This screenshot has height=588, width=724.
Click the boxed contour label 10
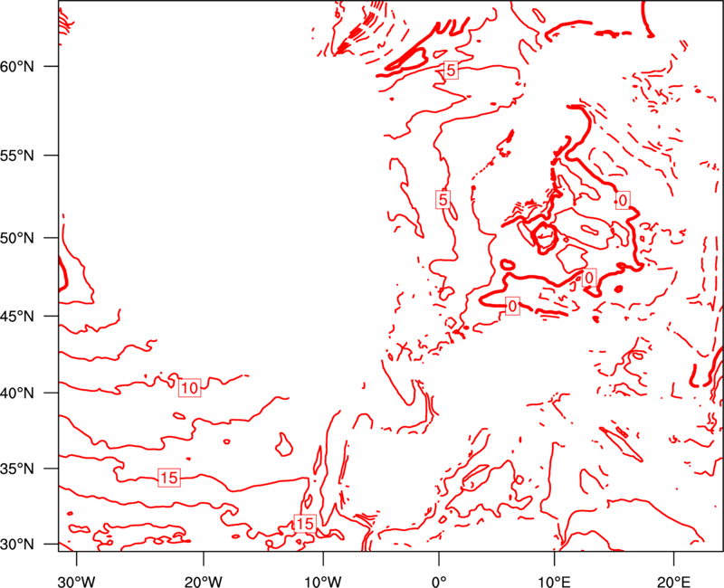189,388
